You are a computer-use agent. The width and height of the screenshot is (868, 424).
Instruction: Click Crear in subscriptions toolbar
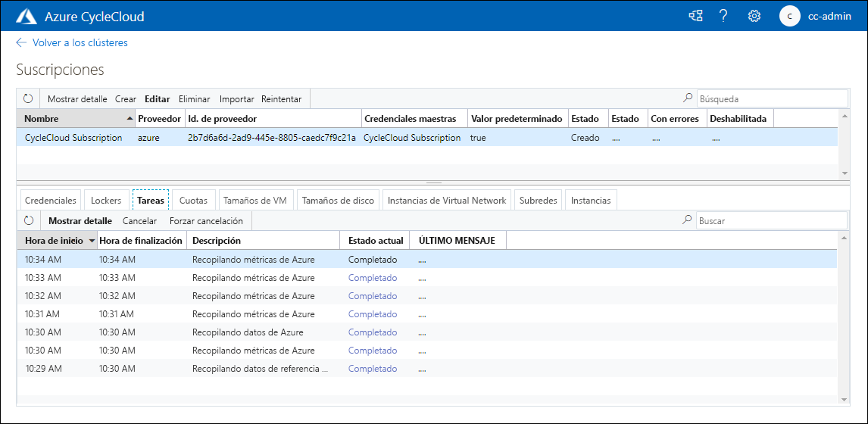pyautogui.click(x=126, y=99)
